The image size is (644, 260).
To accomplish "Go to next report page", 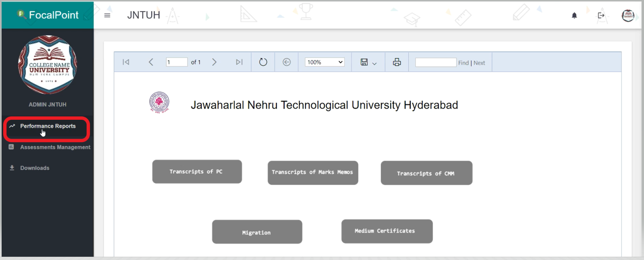I will point(214,62).
